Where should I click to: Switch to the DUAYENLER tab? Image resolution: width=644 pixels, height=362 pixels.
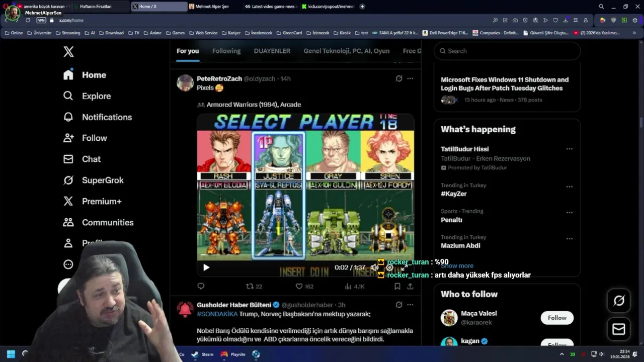coord(272,51)
